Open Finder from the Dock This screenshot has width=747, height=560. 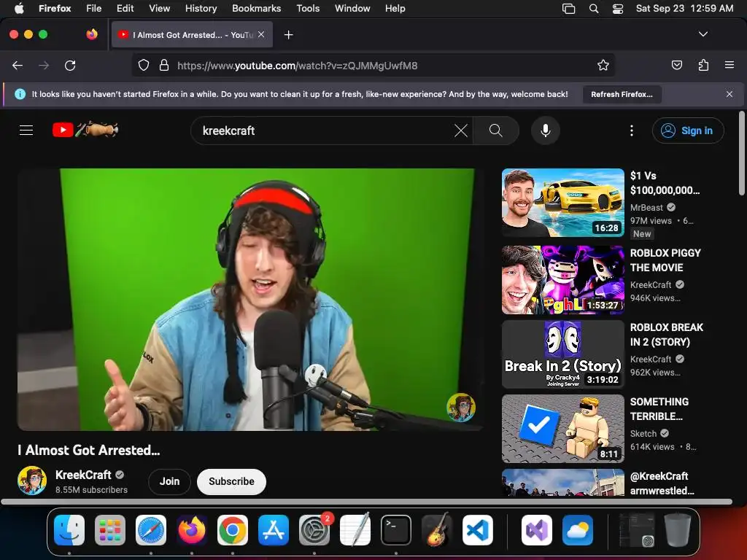coord(69,530)
